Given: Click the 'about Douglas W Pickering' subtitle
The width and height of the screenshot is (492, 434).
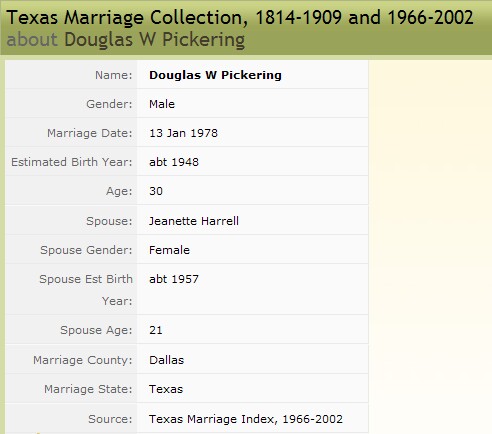Looking at the screenshot, I should [x=126, y=40].
